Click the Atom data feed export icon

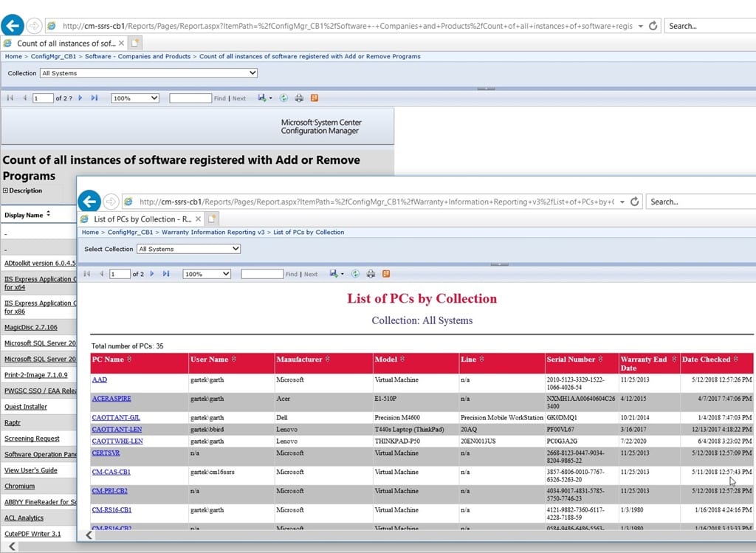tap(386, 274)
